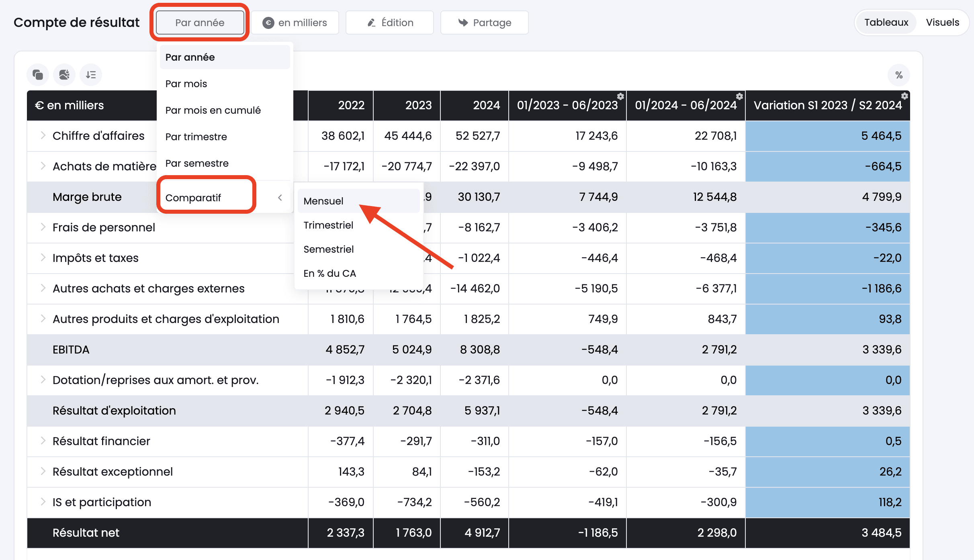974x560 pixels.
Task: Expand the Résultat financier row
Action: [43, 441]
